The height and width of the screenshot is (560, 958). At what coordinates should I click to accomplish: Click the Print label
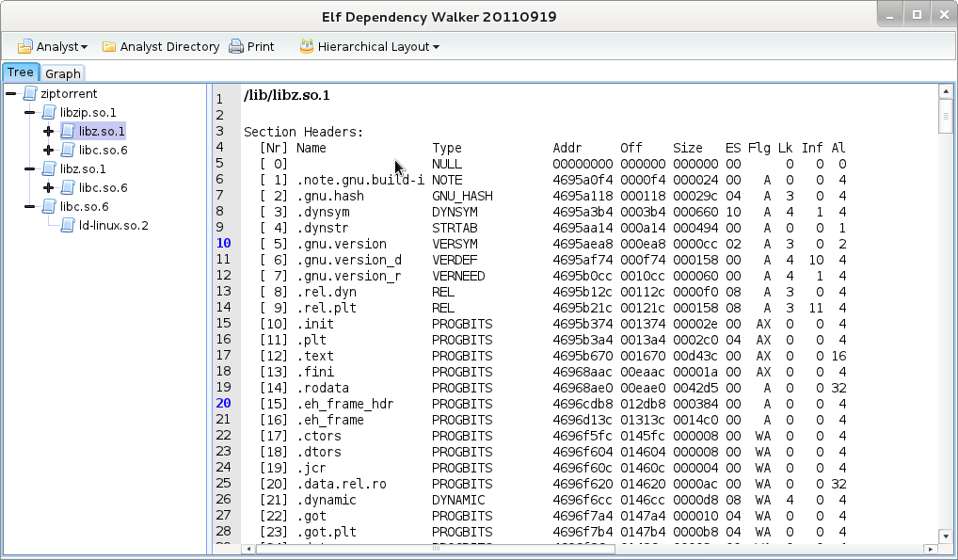pos(261,46)
